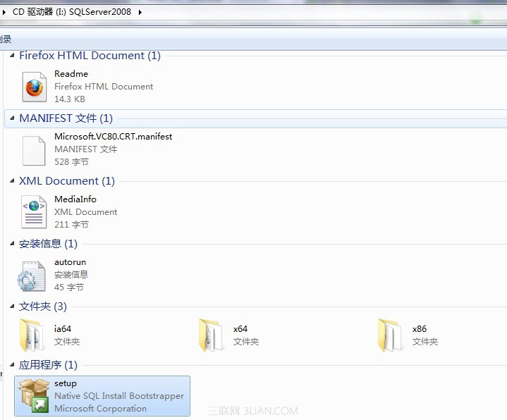The height and width of the screenshot is (420, 507).
Task: Collapse the MANIFEST 文件 group
Action: pos(12,118)
